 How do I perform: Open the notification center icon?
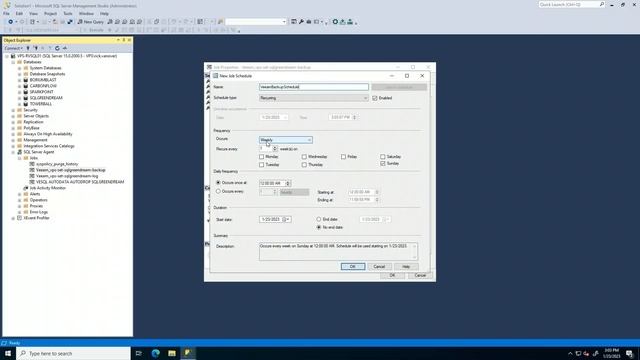pos(629,353)
